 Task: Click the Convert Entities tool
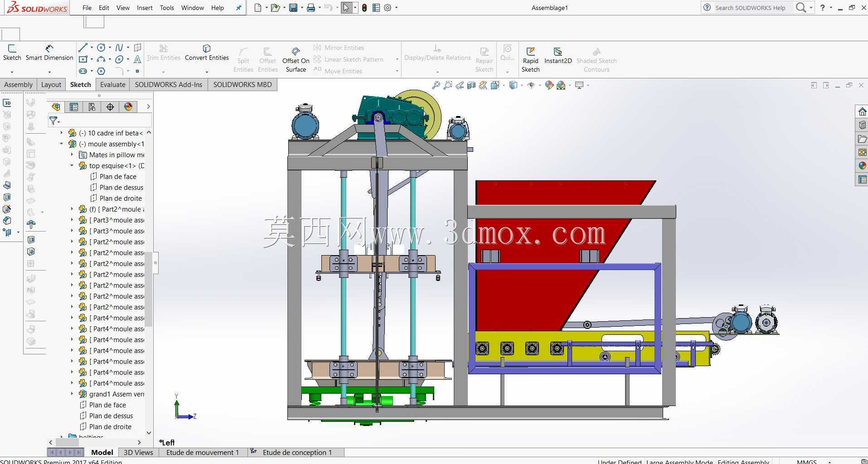point(207,53)
